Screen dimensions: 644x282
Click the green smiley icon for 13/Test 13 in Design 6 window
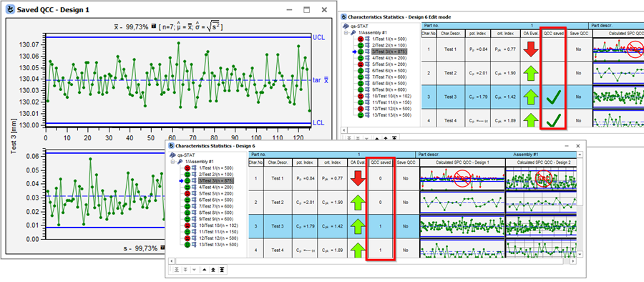[187, 245]
